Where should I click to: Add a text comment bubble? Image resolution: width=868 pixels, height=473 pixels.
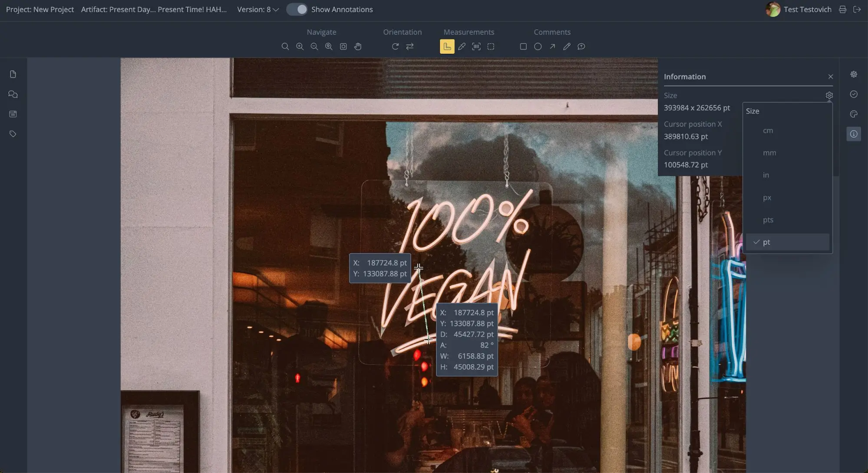(581, 46)
